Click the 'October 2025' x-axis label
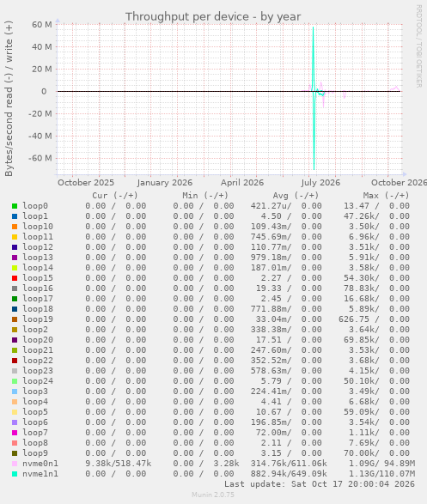The image size is (427, 504). point(86,183)
